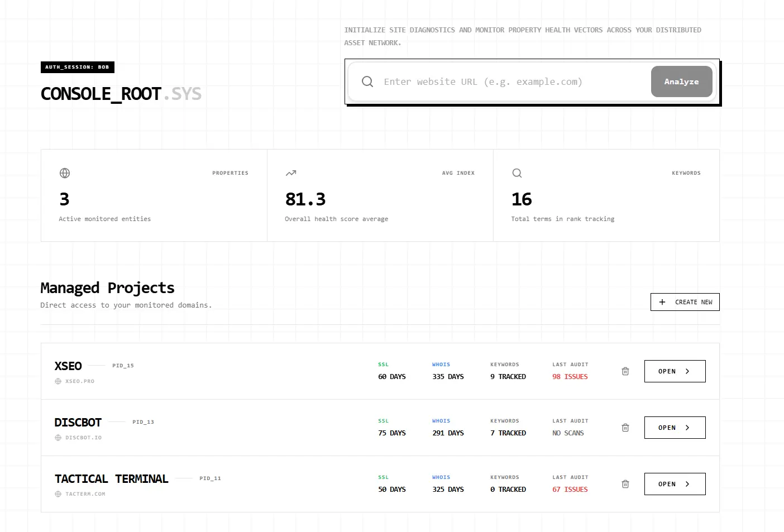Click the KEYWORDS stat card label

tap(686, 173)
